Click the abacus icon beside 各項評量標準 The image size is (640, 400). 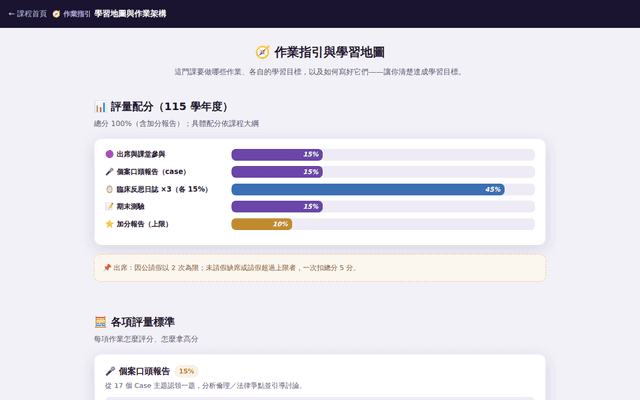click(x=100, y=322)
